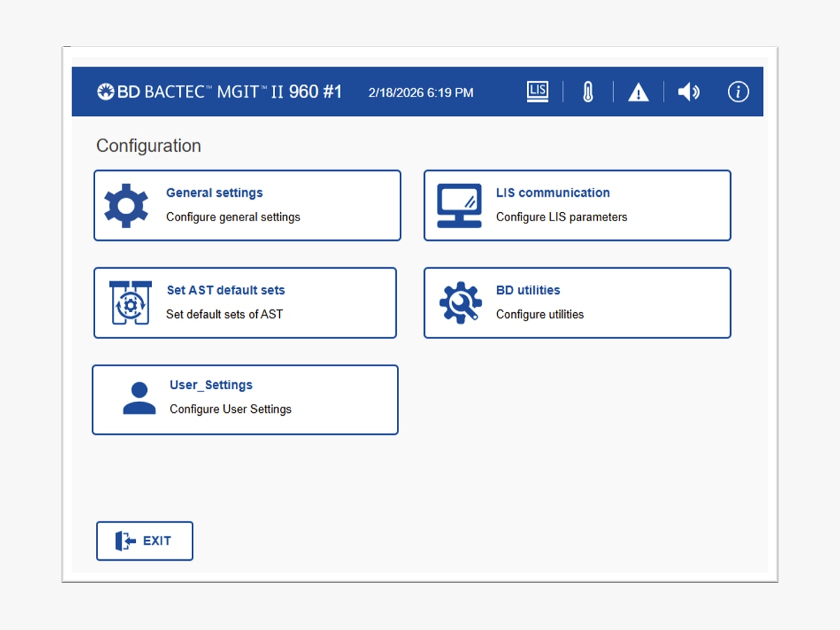Open BD utilities title
The height and width of the screenshot is (630, 840).
[528, 290]
